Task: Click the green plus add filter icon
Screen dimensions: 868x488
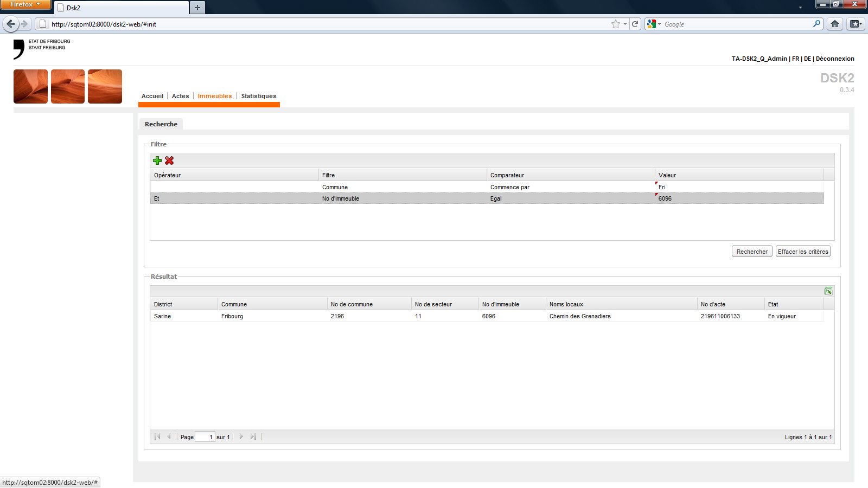Action: tap(157, 160)
